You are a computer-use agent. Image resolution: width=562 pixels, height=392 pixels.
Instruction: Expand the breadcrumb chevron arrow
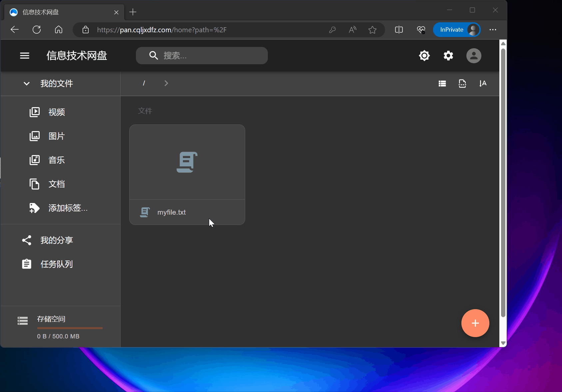[x=166, y=83]
